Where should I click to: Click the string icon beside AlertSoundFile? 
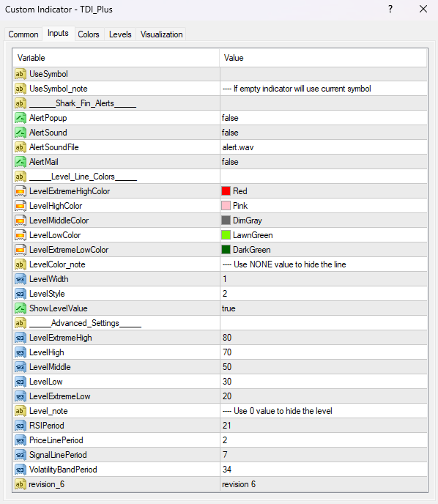(x=21, y=147)
